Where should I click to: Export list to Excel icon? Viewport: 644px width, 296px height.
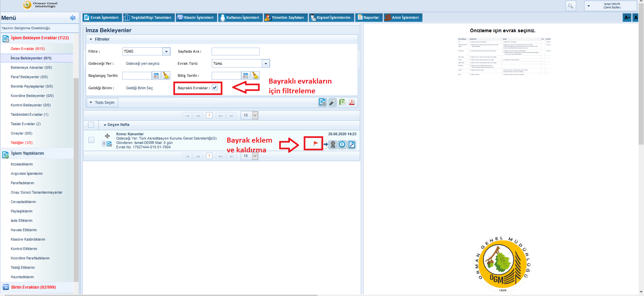tap(342, 102)
